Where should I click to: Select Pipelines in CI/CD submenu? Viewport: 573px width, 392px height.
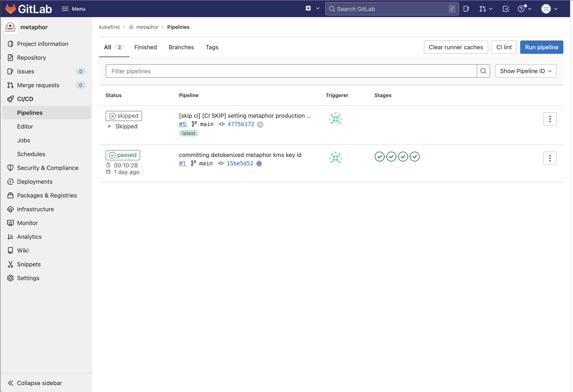[46, 113]
